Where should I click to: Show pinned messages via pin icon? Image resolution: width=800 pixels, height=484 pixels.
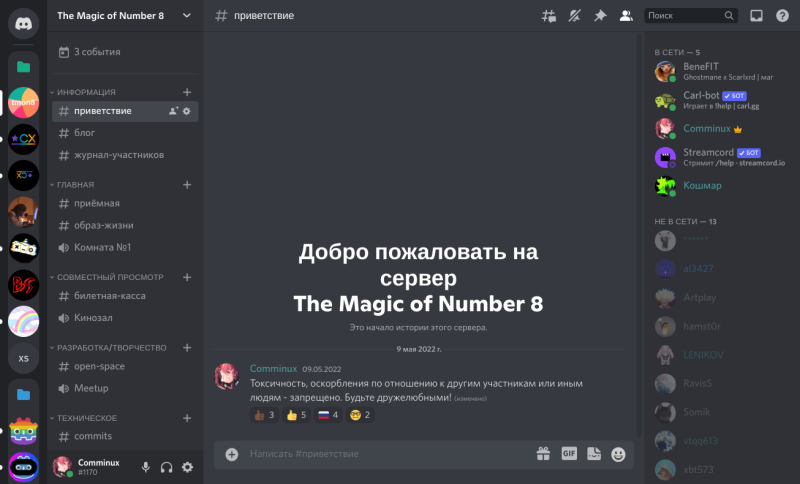click(600, 16)
